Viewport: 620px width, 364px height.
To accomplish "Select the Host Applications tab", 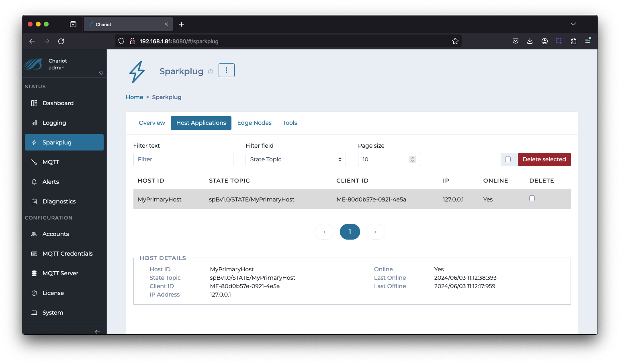I will [x=201, y=123].
